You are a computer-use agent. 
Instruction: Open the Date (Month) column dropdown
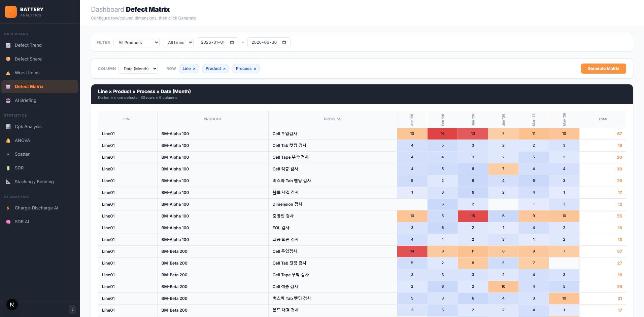coord(138,69)
